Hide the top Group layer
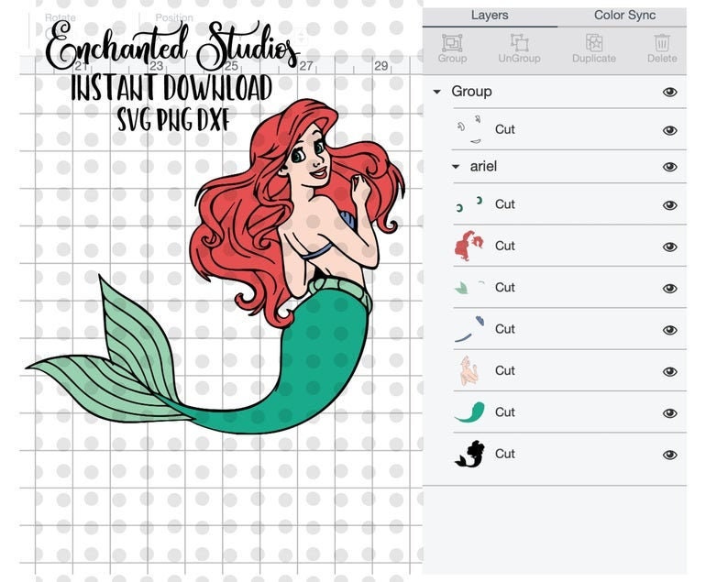The height and width of the screenshot is (582, 728). pyautogui.click(x=669, y=92)
